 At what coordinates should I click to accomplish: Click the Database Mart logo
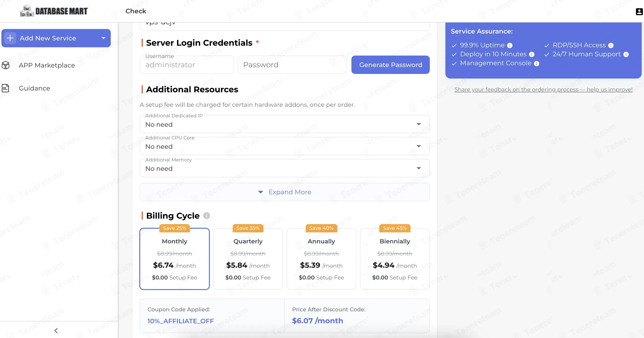[54, 11]
